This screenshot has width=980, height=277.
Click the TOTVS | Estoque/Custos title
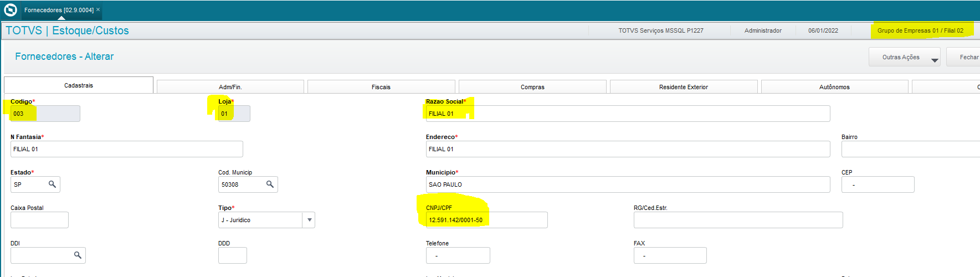[67, 30]
